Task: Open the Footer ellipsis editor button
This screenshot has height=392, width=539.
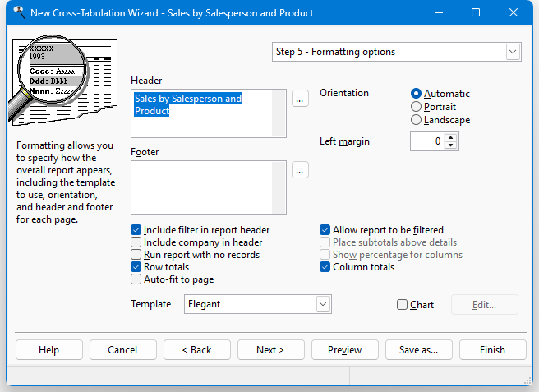Action: [x=299, y=170]
